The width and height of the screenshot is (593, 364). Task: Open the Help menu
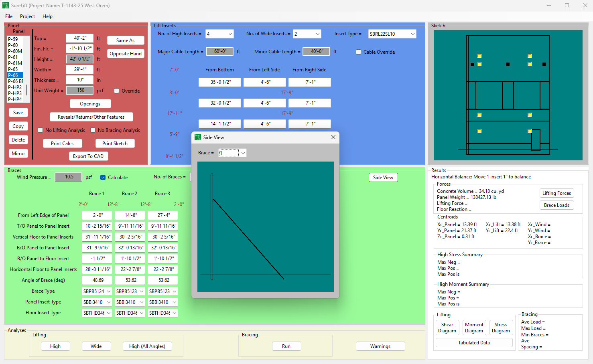tap(47, 16)
